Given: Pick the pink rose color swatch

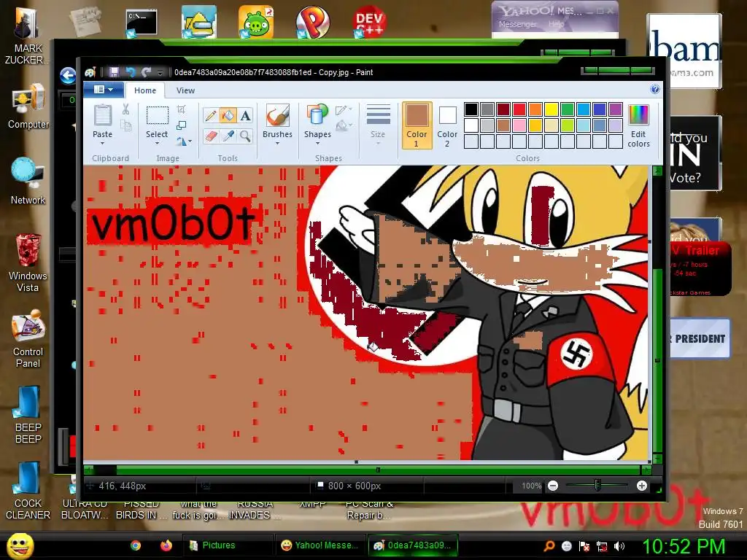Looking at the screenshot, I should pos(519,125).
